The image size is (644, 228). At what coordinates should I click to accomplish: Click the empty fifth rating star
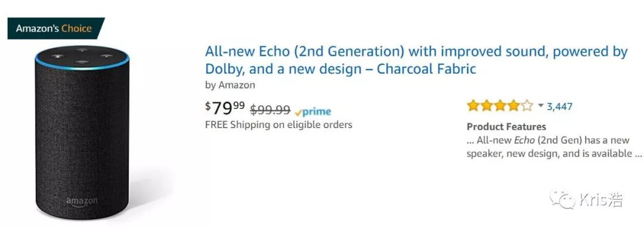(x=527, y=106)
